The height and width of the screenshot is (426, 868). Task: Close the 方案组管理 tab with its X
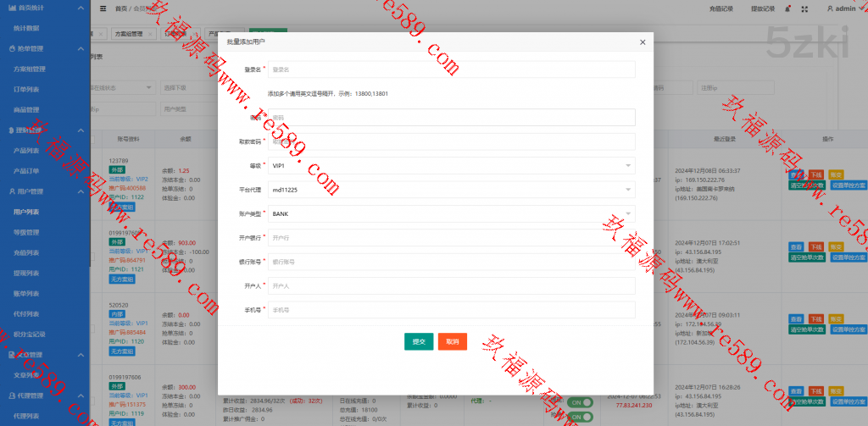click(x=149, y=34)
